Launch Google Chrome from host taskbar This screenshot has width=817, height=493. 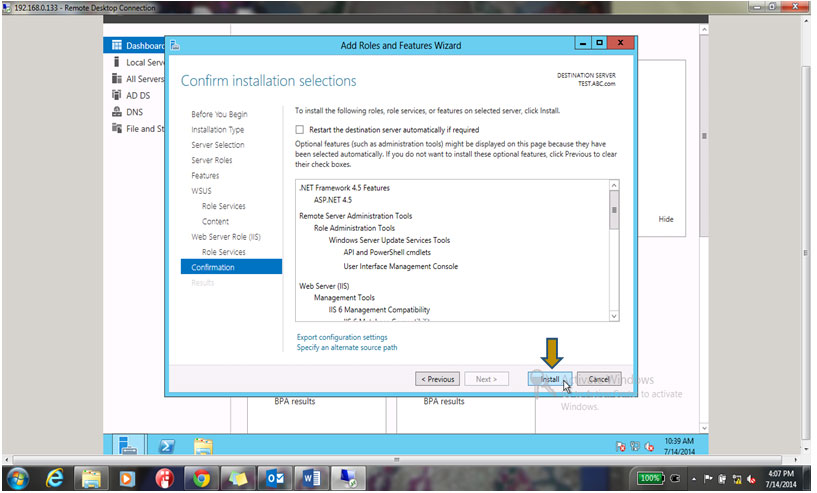pos(202,478)
